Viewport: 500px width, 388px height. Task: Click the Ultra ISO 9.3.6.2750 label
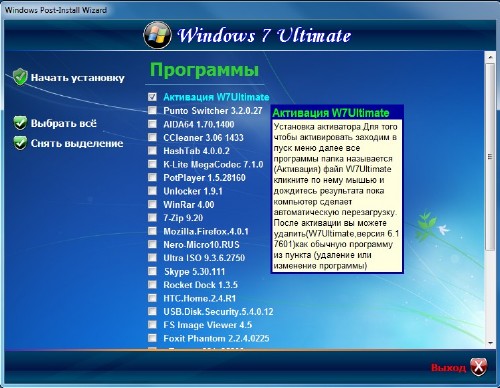(204, 258)
